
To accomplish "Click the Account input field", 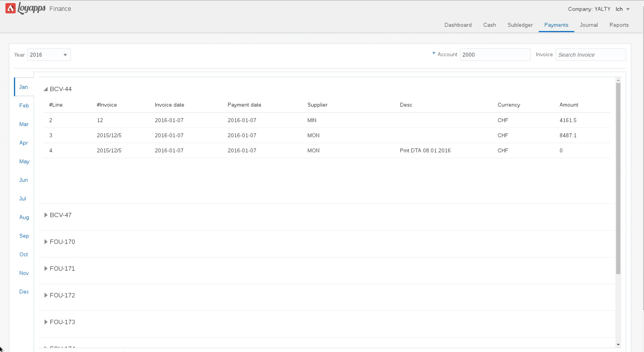I will (495, 55).
